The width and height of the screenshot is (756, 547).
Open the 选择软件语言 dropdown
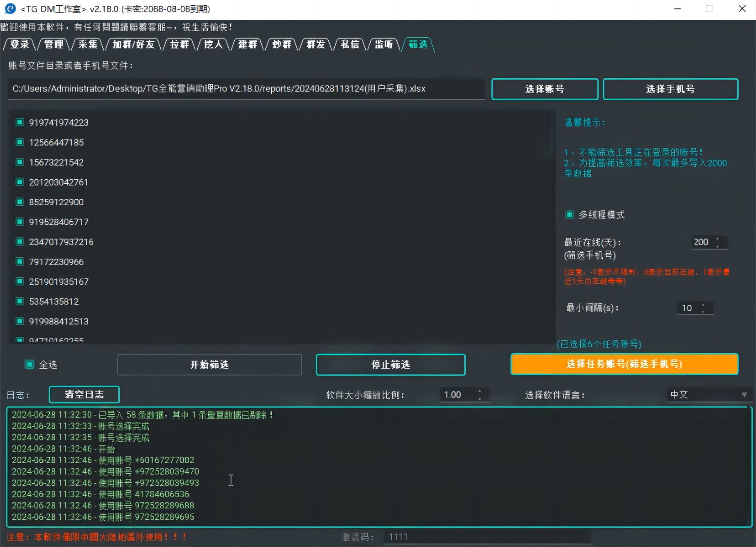click(x=709, y=395)
